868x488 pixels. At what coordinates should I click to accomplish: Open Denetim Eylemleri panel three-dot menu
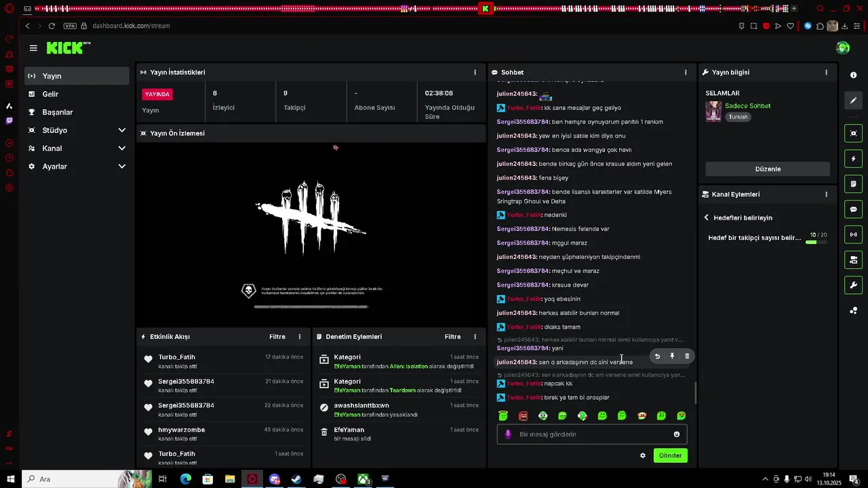coord(475,336)
